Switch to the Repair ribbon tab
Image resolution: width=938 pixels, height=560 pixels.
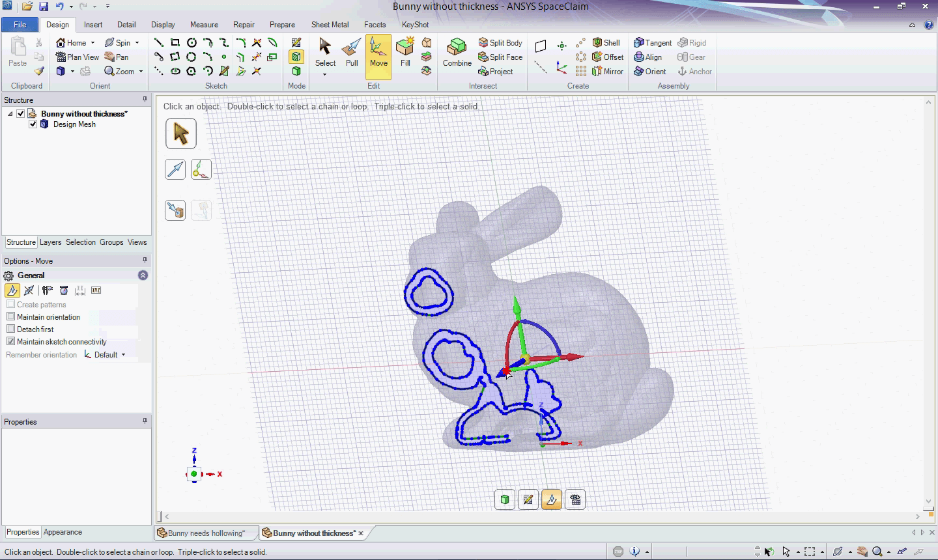click(244, 25)
